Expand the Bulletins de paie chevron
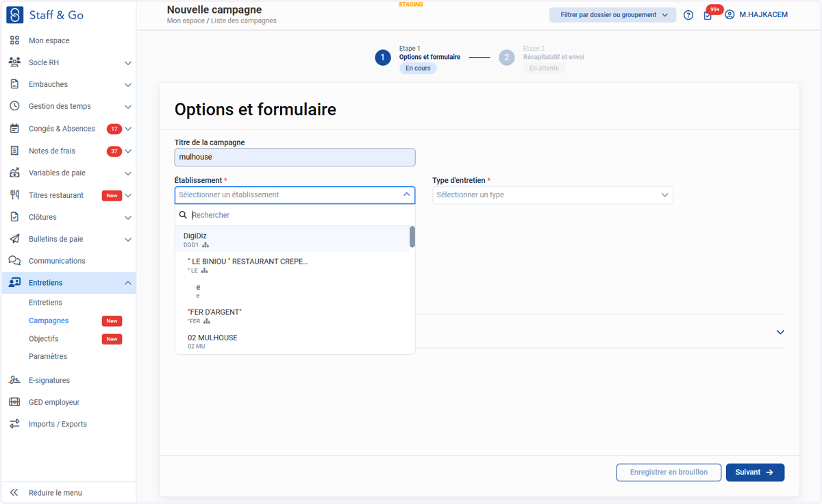The height and width of the screenshot is (504, 822). click(127, 240)
